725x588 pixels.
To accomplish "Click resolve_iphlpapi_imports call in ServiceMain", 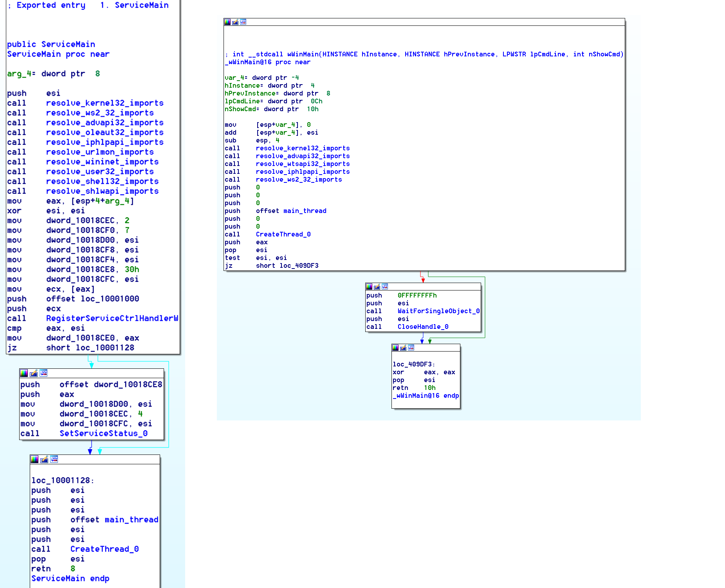I will pyautogui.click(x=105, y=142).
